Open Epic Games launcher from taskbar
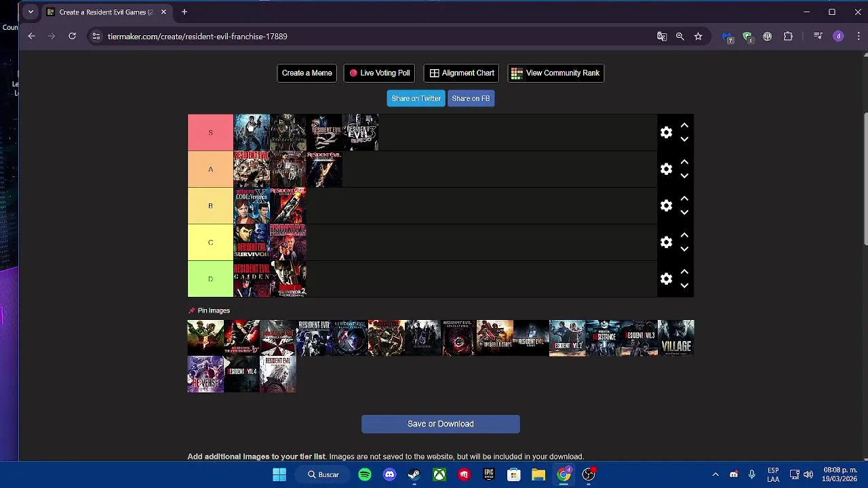Image resolution: width=868 pixels, height=488 pixels. [489, 474]
